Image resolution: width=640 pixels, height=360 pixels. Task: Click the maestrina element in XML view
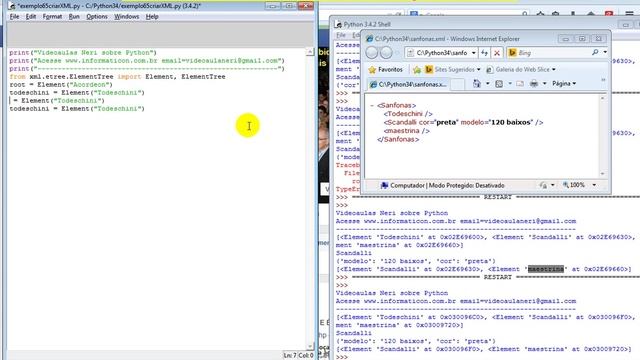(x=407, y=131)
